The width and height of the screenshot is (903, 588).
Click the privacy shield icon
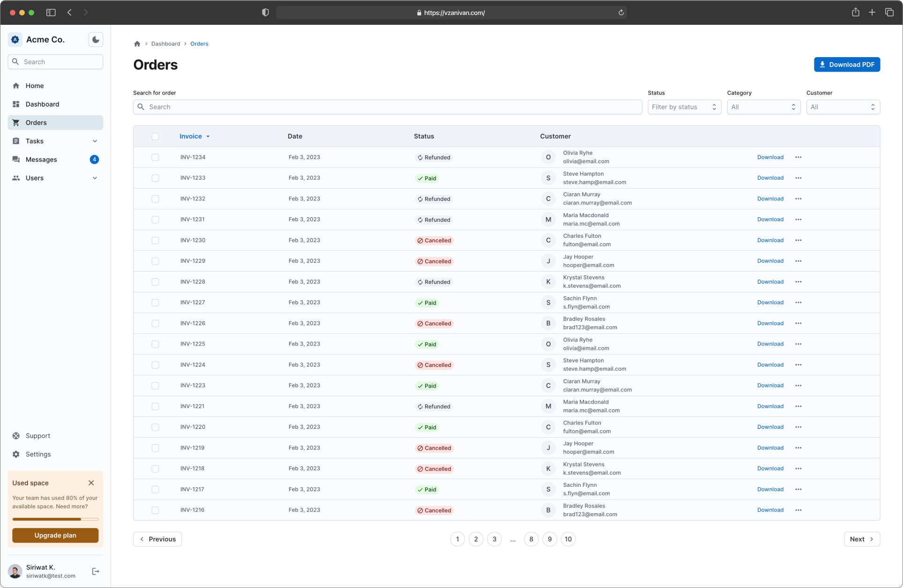(x=265, y=13)
